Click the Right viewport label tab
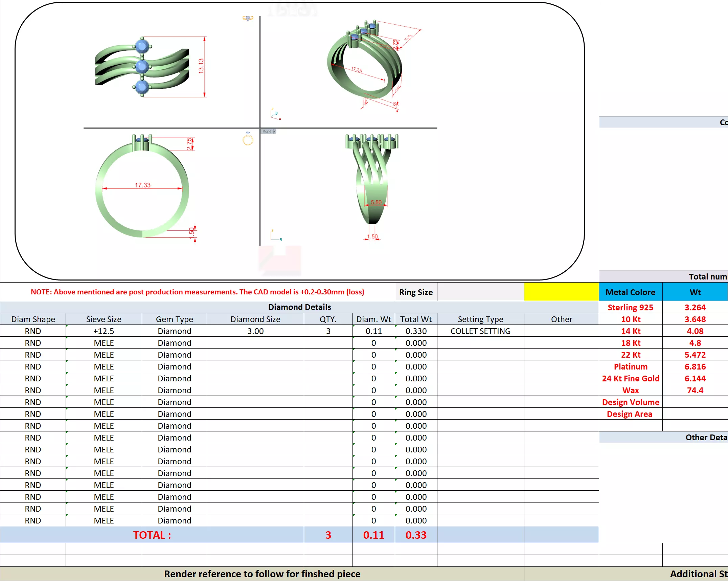 click(267, 131)
